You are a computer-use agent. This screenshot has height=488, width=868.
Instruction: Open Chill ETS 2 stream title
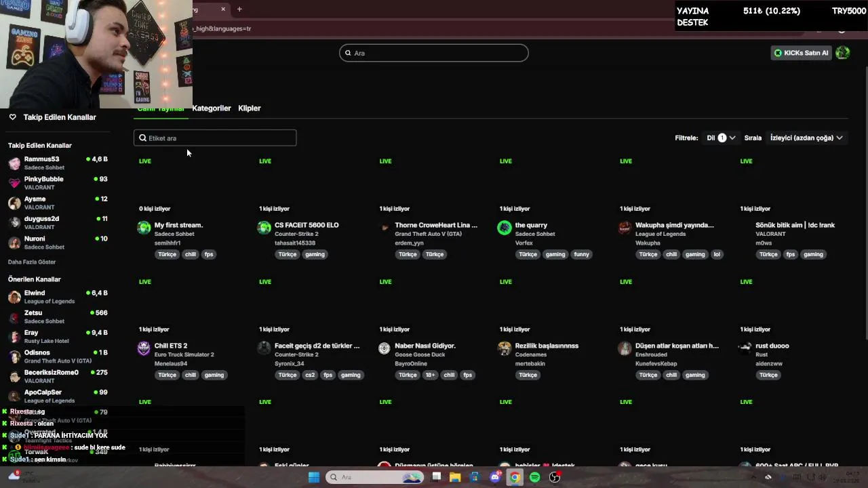tap(171, 346)
